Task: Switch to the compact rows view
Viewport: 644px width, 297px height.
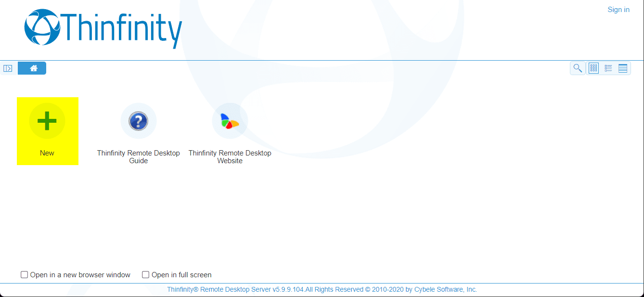Action: point(623,68)
